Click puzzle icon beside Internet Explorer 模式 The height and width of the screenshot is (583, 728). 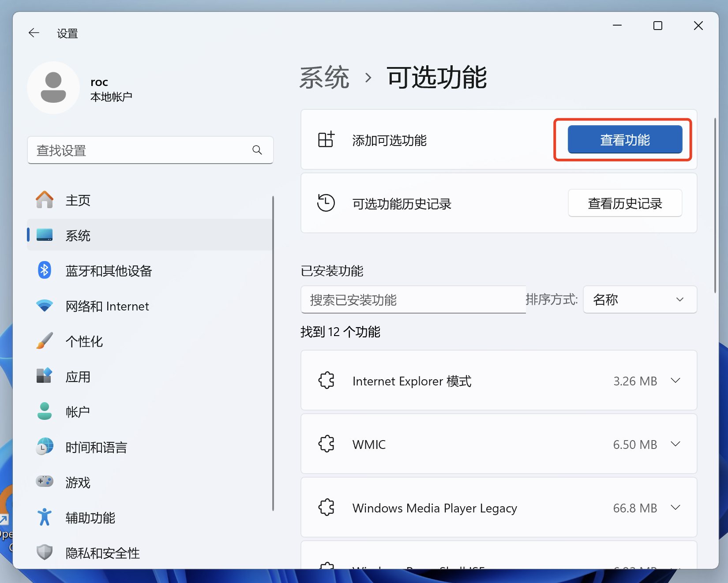point(326,380)
